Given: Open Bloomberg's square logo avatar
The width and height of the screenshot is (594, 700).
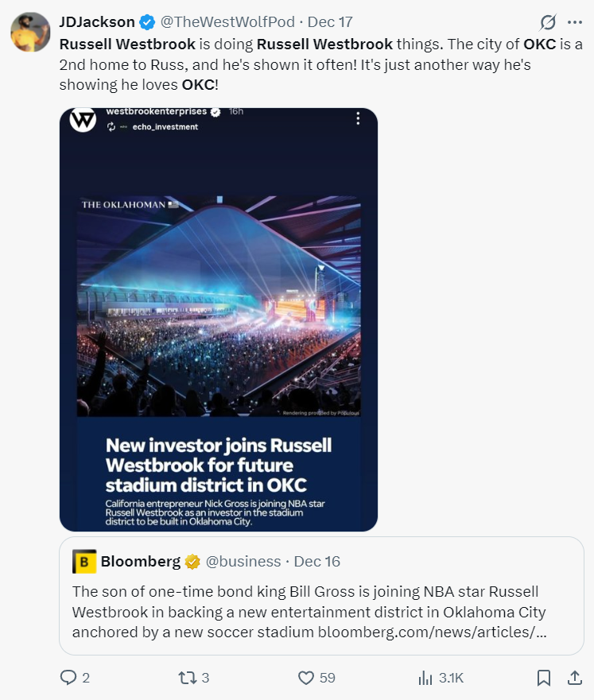Looking at the screenshot, I should (84, 562).
